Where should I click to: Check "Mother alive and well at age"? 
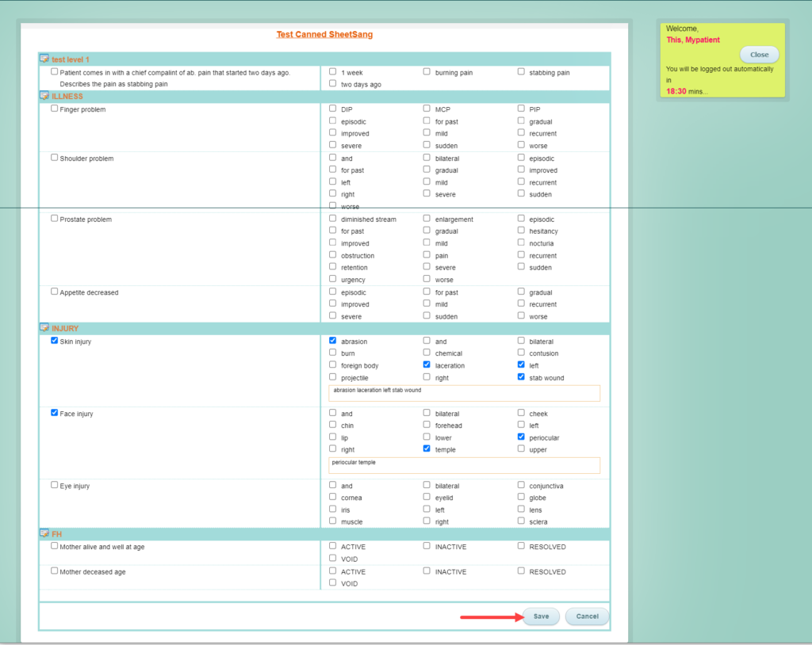click(54, 546)
